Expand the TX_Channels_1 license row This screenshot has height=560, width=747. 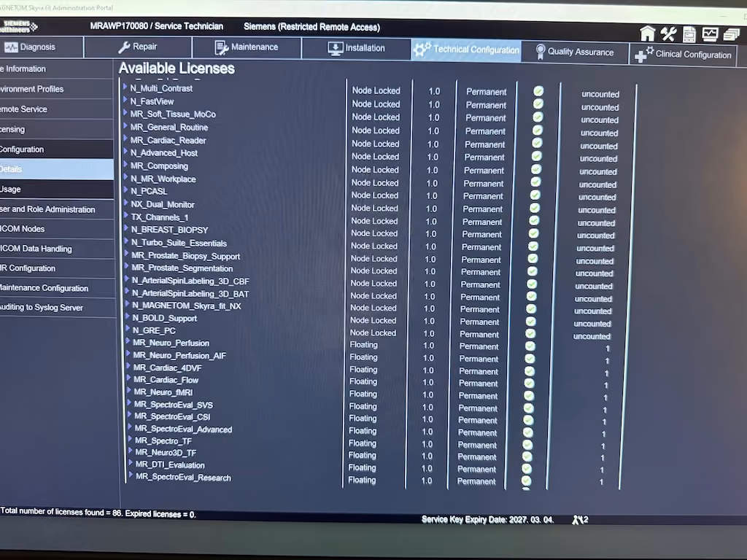pos(127,216)
